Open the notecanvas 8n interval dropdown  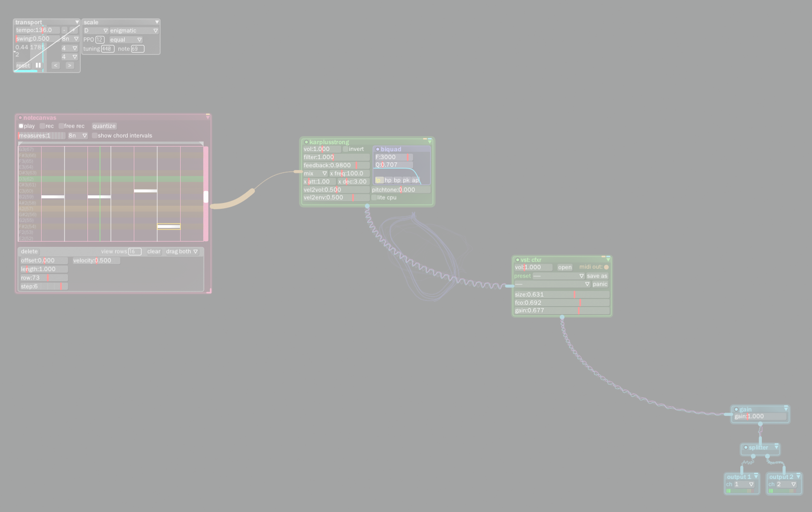pos(77,136)
